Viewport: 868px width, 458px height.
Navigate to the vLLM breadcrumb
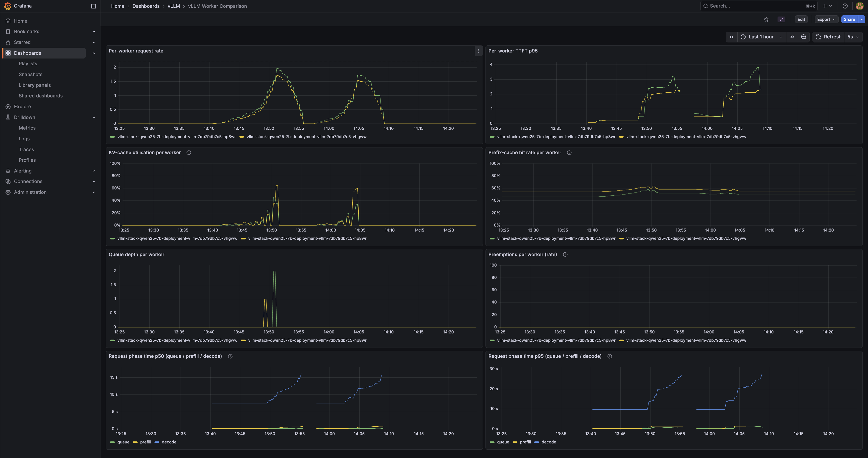(174, 6)
